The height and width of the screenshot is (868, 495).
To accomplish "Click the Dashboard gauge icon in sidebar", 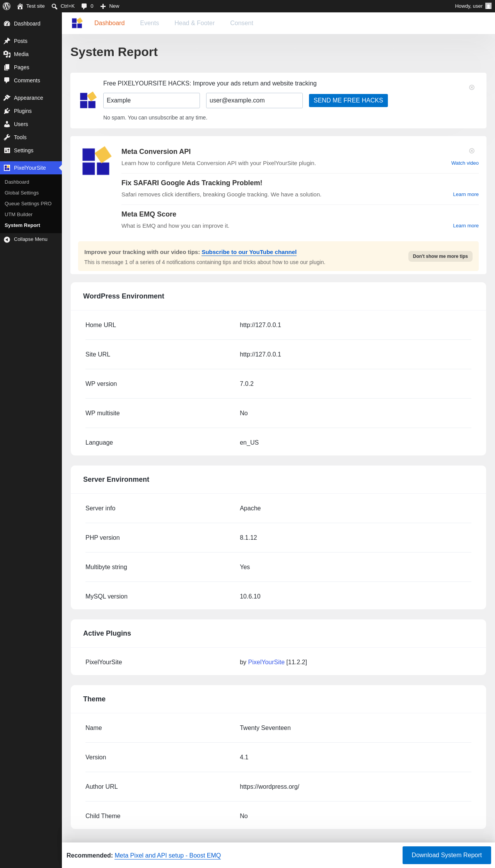I will pos(7,24).
